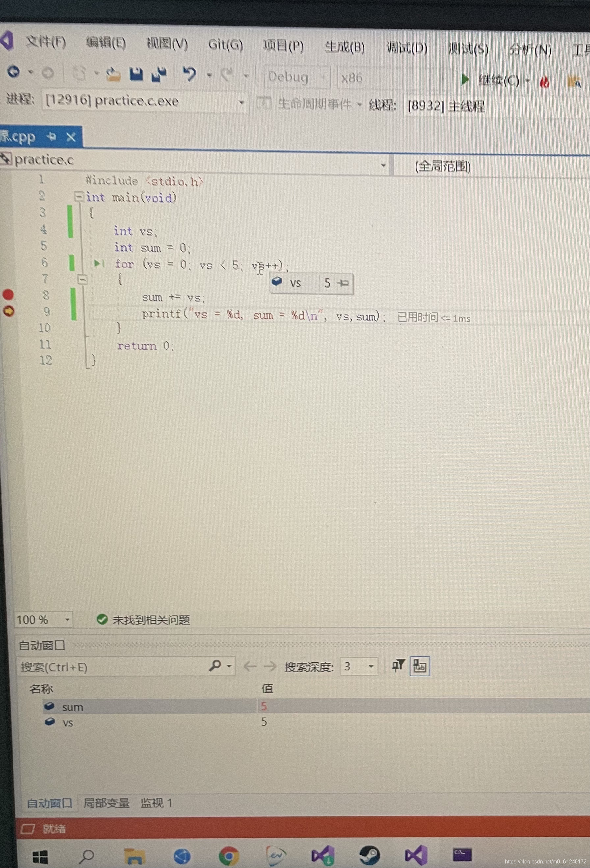Open the Test menu 测试(S)
The image size is (590, 868).
tap(468, 49)
